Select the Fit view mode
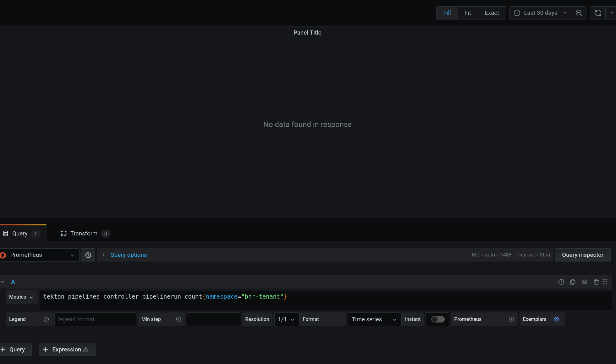 [467, 13]
